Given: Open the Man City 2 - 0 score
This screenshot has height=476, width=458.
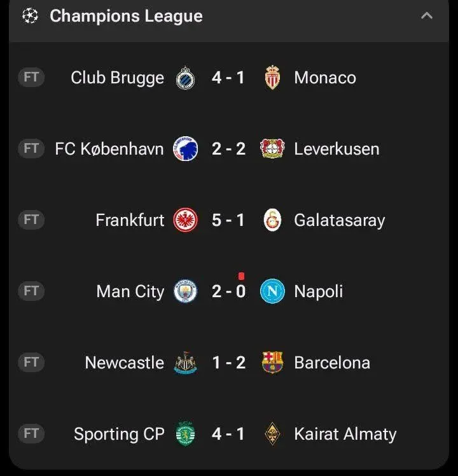Looking at the screenshot, I should click(228, 291).
